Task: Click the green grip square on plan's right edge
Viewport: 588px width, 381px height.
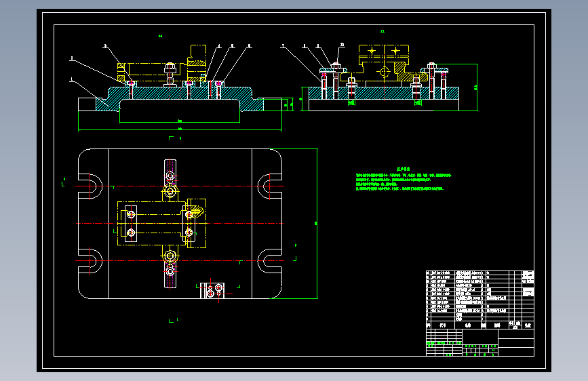Action: pos(316,224)
